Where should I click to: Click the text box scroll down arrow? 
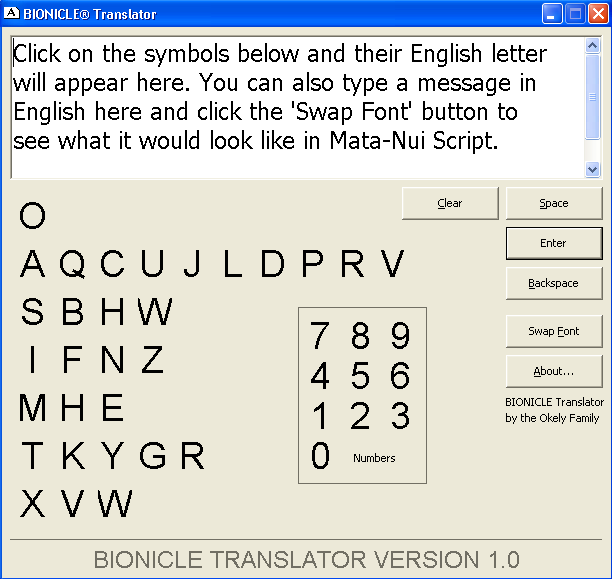pyautogui.click(x=592, y=169)
